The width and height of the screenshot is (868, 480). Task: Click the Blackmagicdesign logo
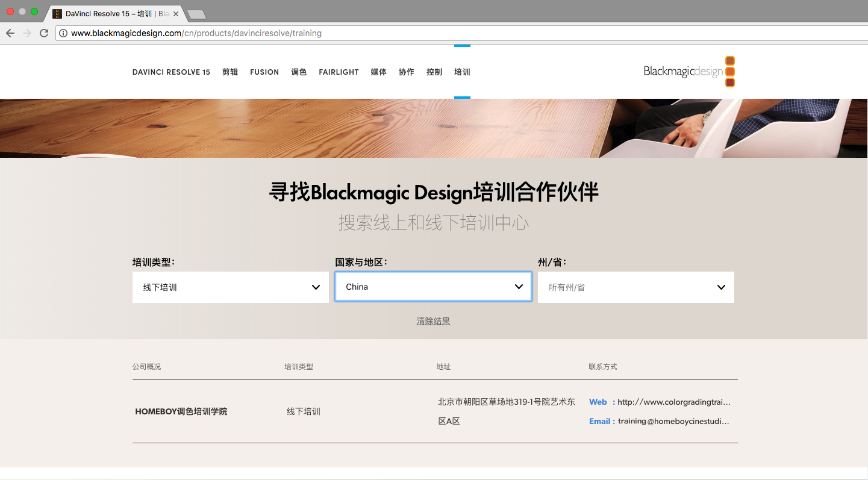coord(689,72)
